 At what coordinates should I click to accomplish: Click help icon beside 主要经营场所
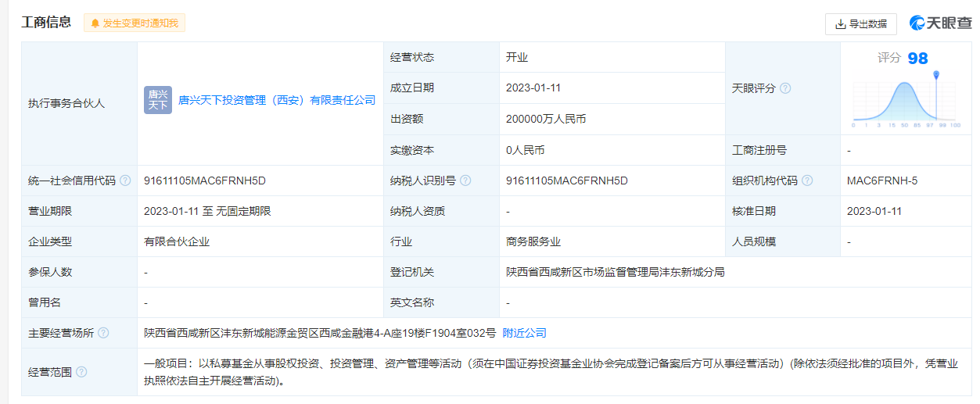click(x=103, y=333)
